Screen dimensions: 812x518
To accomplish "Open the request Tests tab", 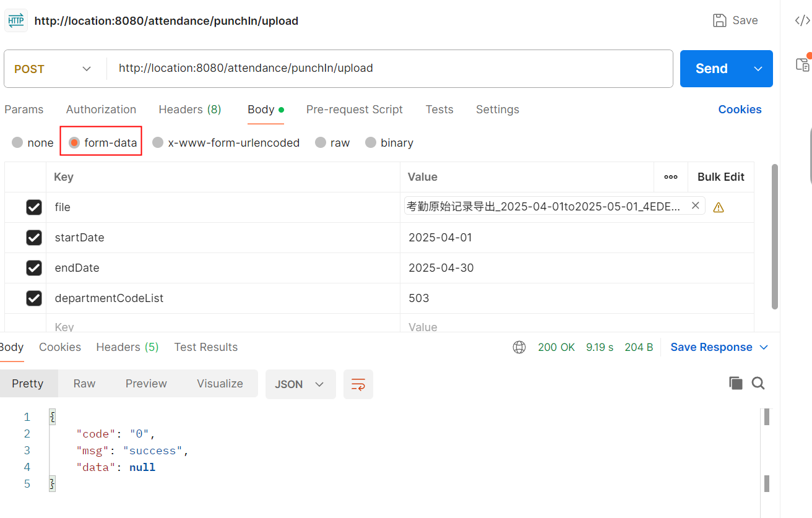I will pyautogui.click(x=439, y=110).
